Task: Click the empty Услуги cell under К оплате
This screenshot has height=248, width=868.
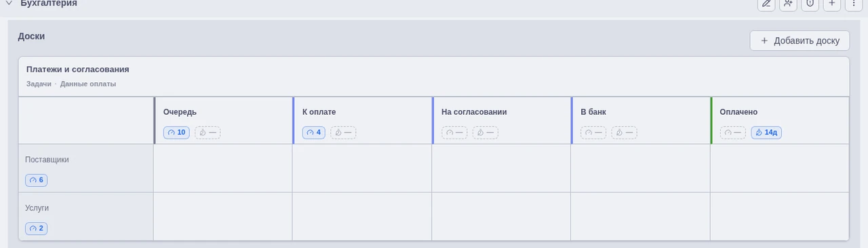Action: (x=362, y=217)
